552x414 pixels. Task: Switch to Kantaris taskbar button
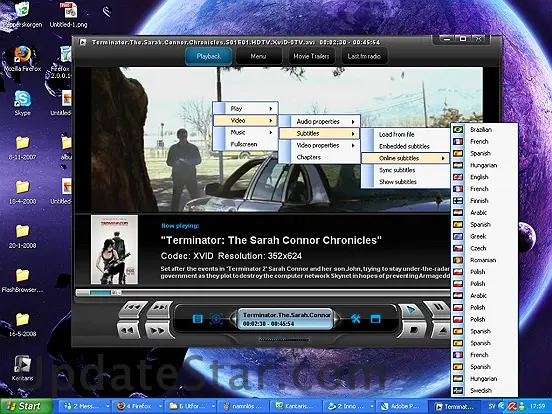point(296,406)
